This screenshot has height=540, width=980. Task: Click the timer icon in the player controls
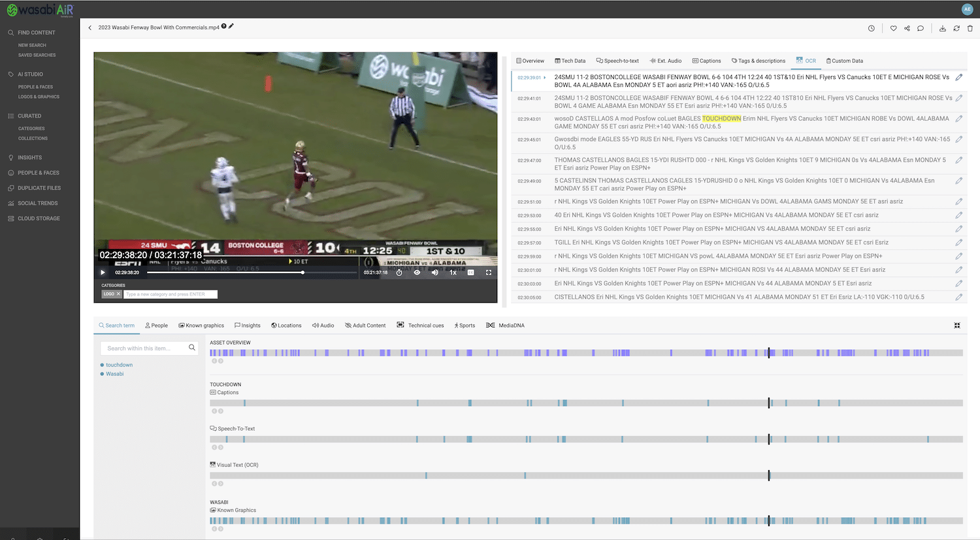tap(399, 273)
